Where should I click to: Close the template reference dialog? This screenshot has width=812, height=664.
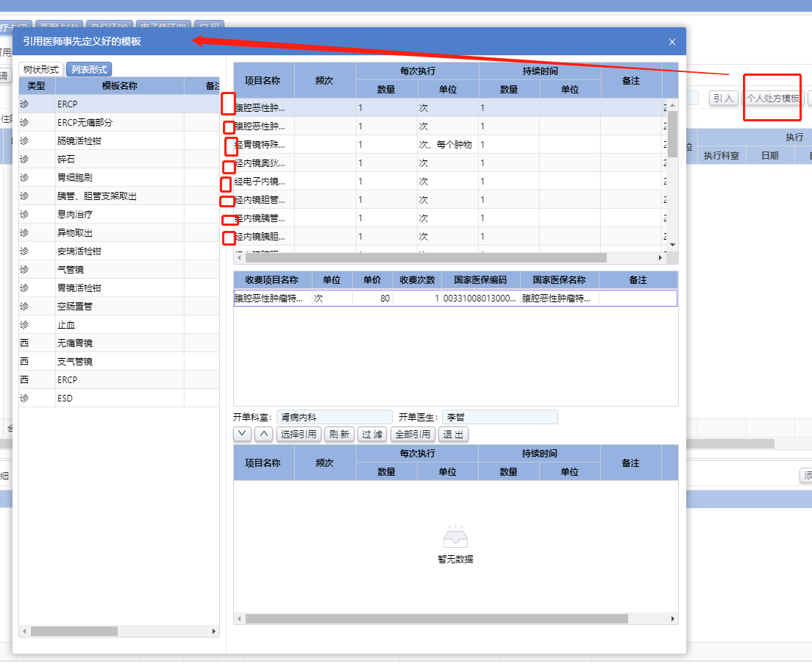[x=672, y=42]
